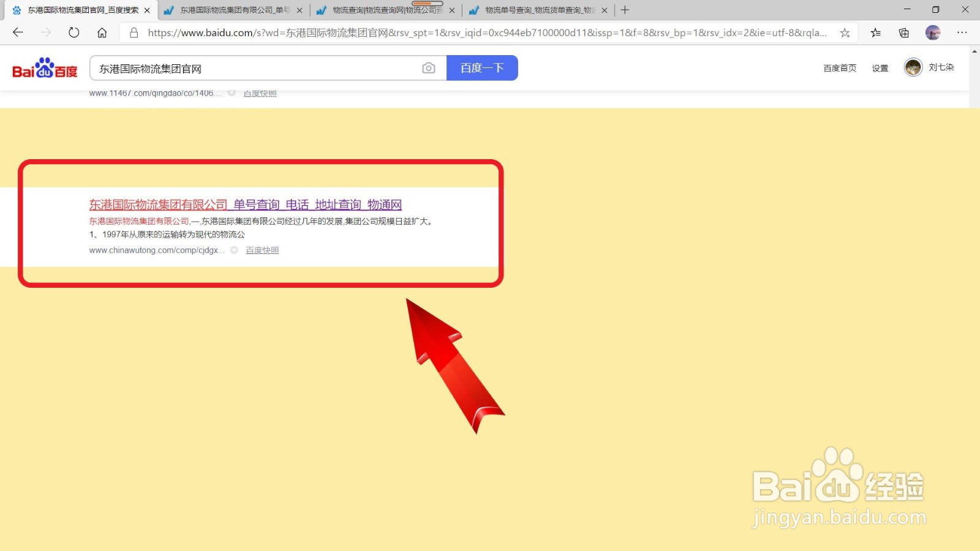Click the icon next to chinawutong URL
Viewport: 980px width, 551px height.
[234, 250]
